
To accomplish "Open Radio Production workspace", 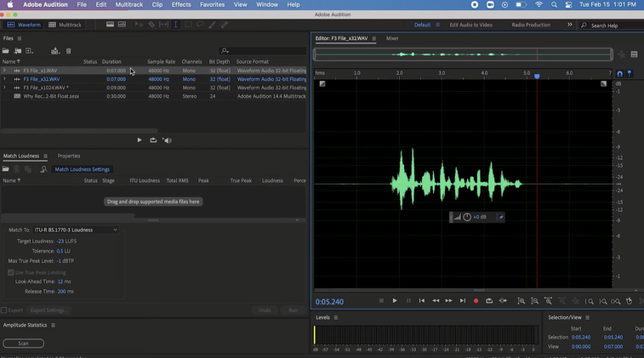I will (x=531, y=25).
